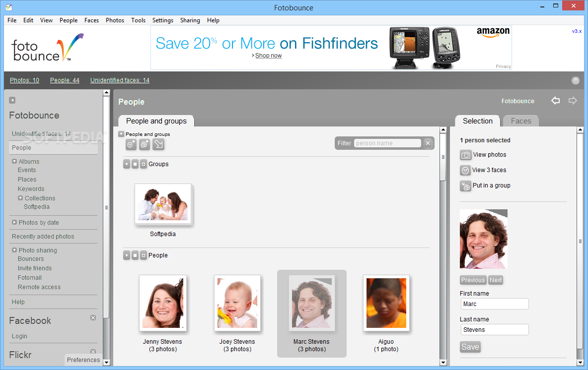This screenshot has width=588, height=370.
Task: Click the diagonal arrow import icon
Action: pyautogui.click(x=158, y=144)
